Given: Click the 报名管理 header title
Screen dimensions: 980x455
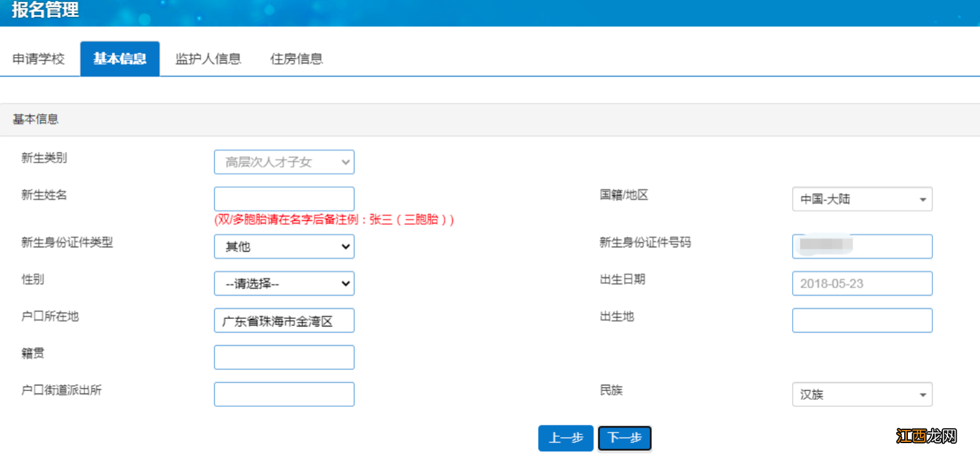Looking at the screenshot, I should (x=45, y=10).
